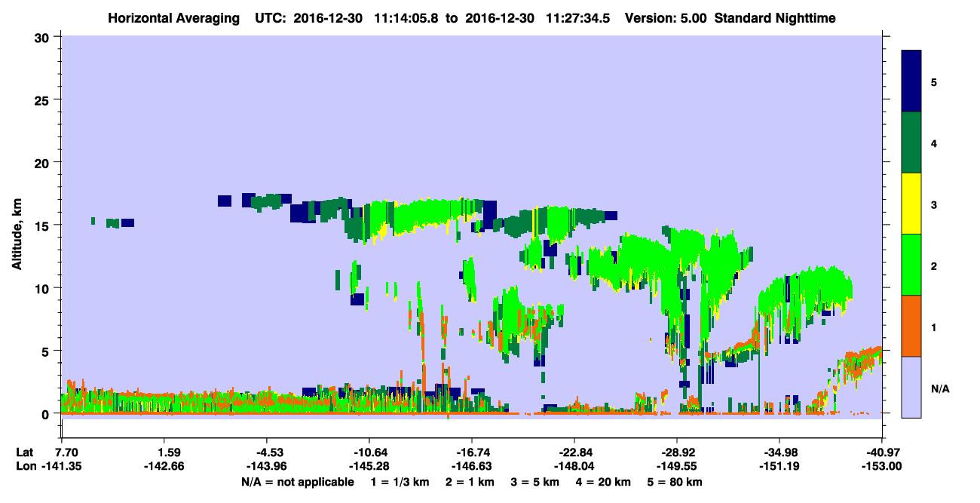Click the longitude value -151.19

[779, 466]
